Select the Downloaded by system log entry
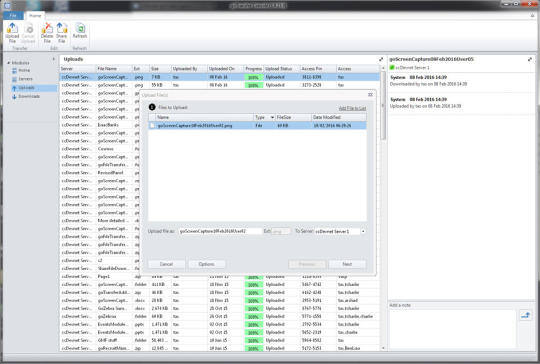Image resolution: width=540 pixels, height=364 pixels. coord(461,81)
